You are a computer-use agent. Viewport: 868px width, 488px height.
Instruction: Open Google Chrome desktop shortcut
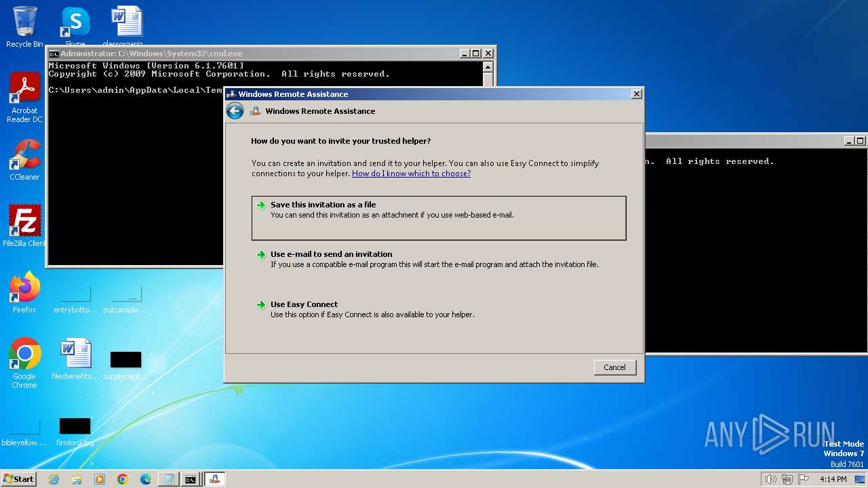(x=24, y=363)
